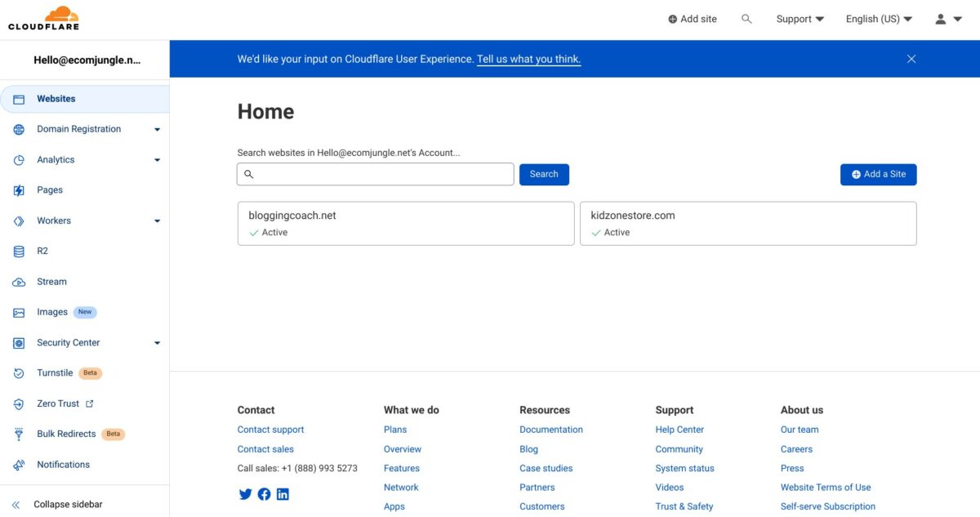The height and width of the screenshot is (517, 980).
Task: Click the Stream cloud icon
Action: (19, 282)
